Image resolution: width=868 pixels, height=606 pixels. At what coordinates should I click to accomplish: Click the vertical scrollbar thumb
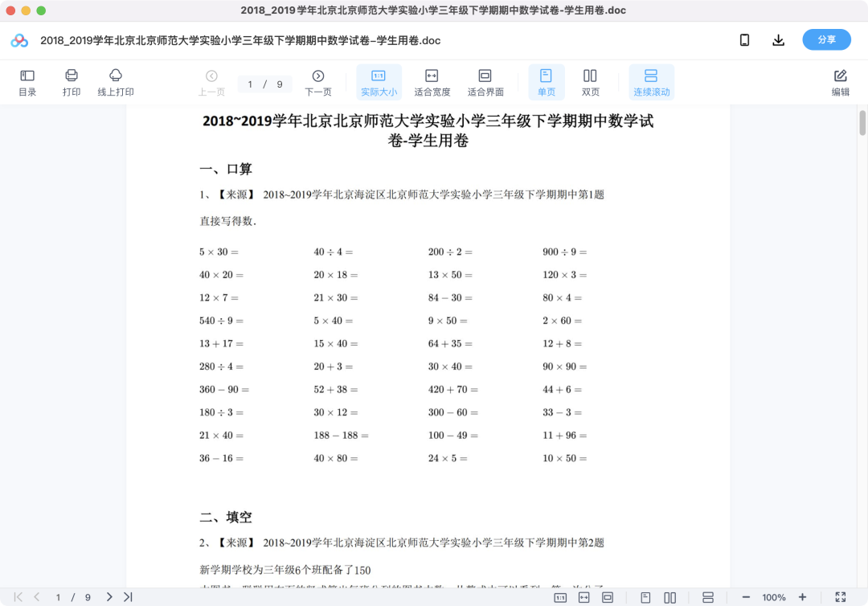point(862,123)
